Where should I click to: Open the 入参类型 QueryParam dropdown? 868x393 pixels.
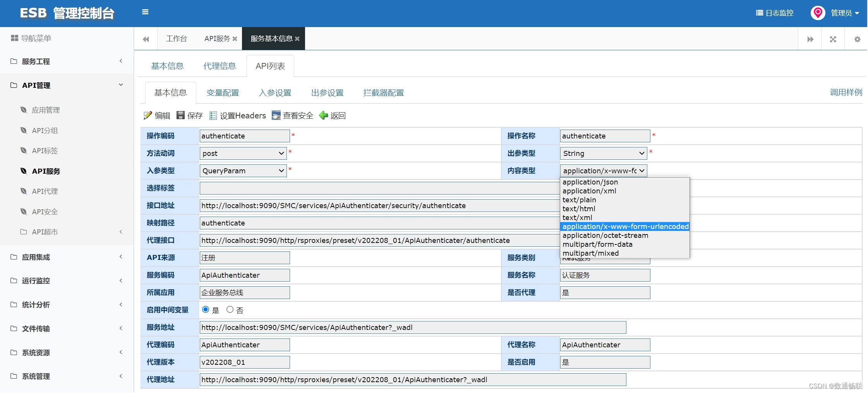click(243, 171)
